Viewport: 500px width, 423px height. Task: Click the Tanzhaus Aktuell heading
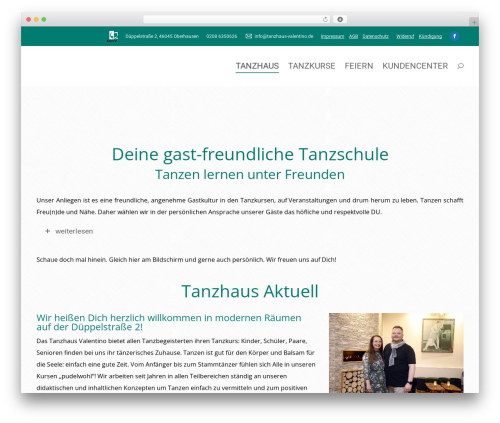(250, 291)
